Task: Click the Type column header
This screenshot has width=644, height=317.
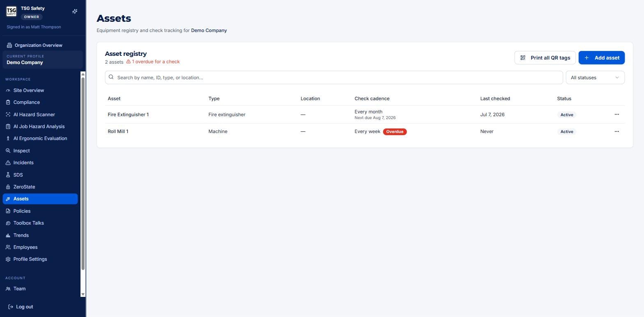Action: click(214, 99)
